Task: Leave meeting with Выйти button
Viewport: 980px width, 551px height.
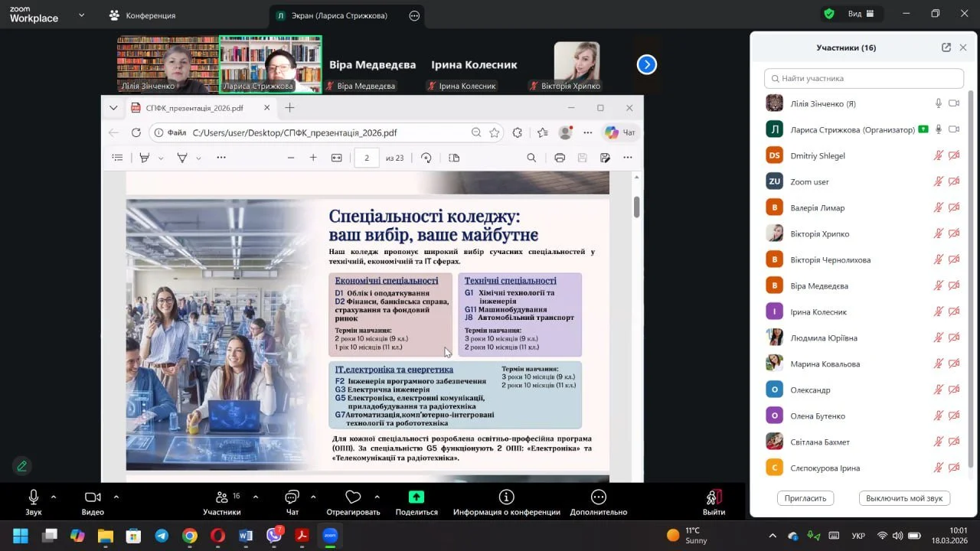Action: [714, 502]
